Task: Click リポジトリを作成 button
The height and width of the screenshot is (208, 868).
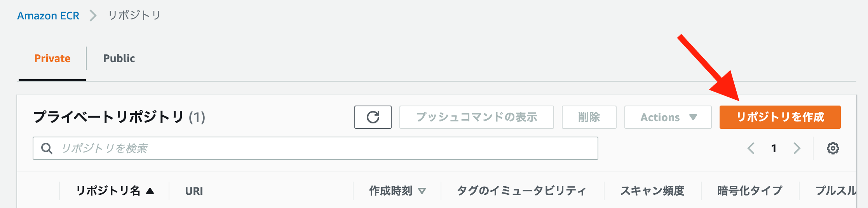Action: click(780, 117)
